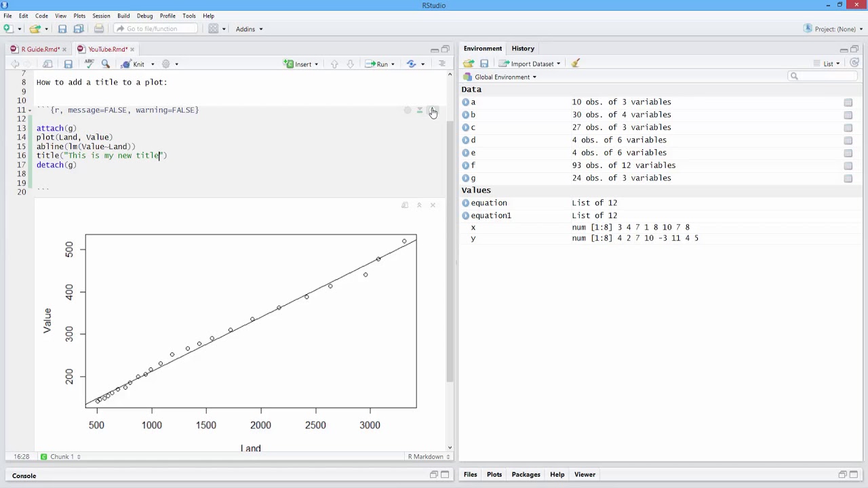Viewport: 868px width, 488px height.
Task: Open chunk options gear on line 11
Action: tap(408, 110)
